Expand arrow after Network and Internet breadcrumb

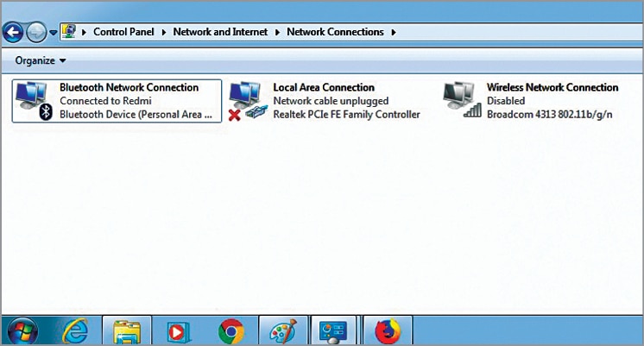pos(278,32)
